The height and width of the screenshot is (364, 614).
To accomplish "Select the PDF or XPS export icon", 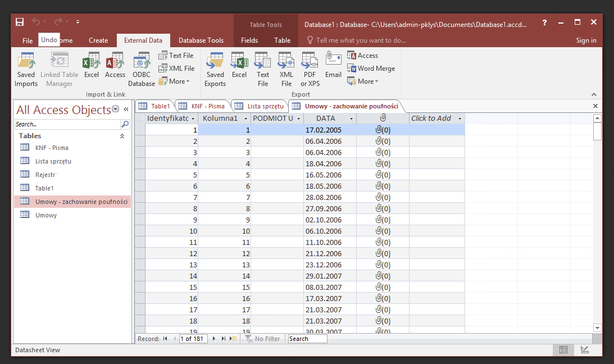I will point(309,67).
